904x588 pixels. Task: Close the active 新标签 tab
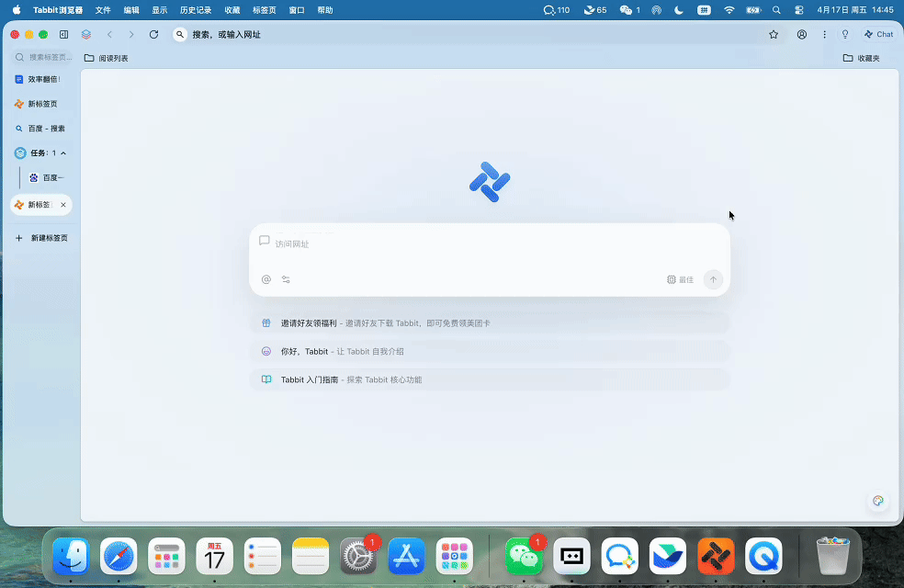click(63, 205)
